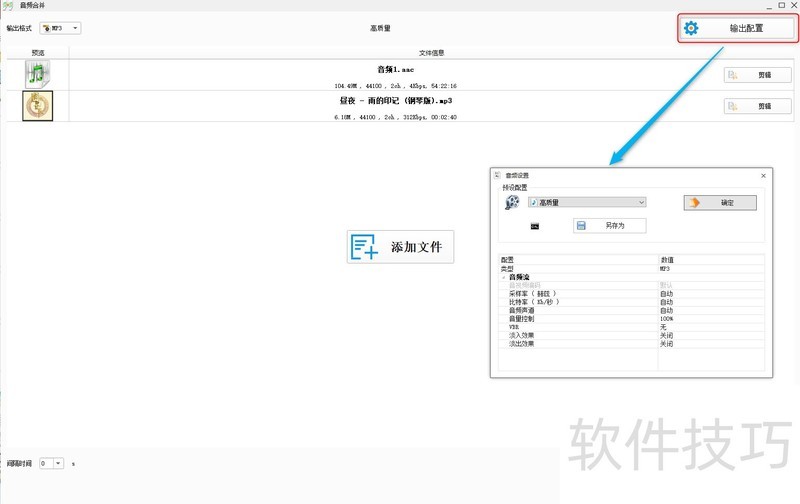Click the 类型 row in settings
This screenshot has width=800, height=504.
(x=631, y=268)
